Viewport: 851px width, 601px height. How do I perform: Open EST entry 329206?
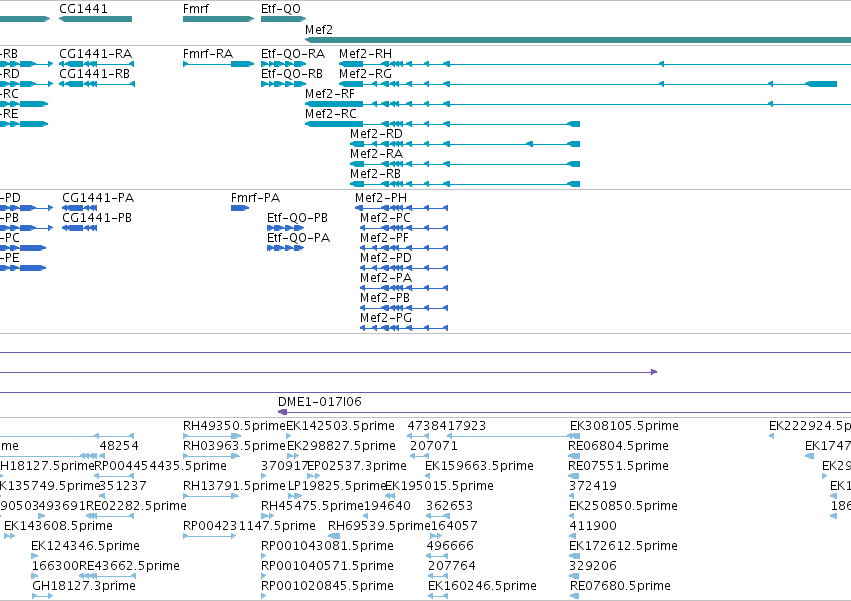pyautogui.click(x=593, y=567)
